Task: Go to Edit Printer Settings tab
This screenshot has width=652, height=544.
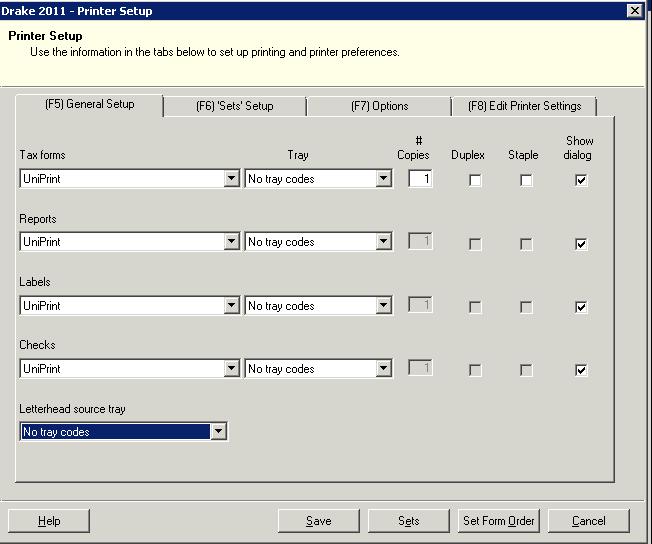Action: click(524, 106)
